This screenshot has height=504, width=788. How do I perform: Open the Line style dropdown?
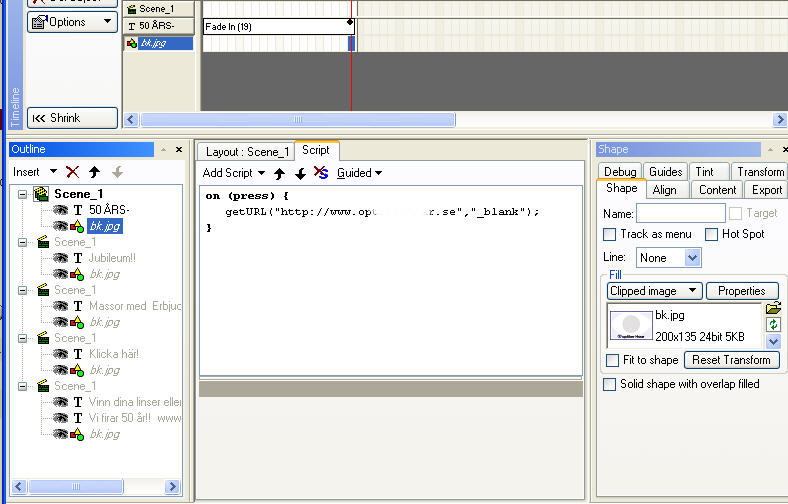(x=693, y=258)
